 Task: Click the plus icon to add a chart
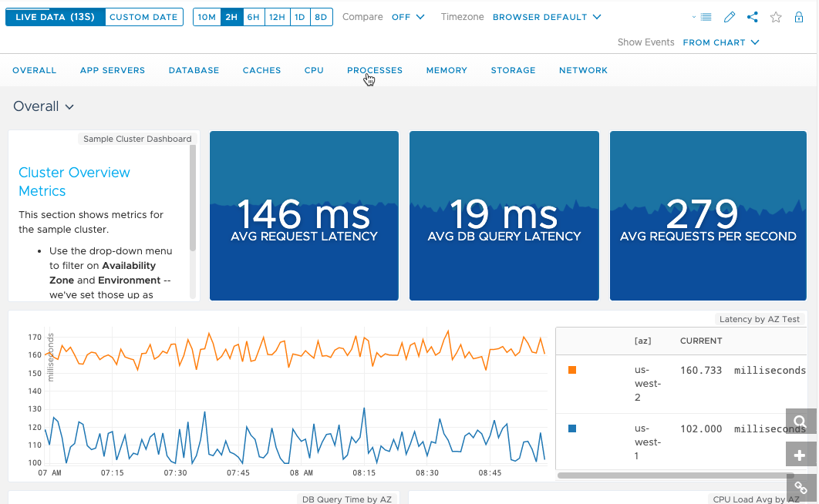(800, 454)
